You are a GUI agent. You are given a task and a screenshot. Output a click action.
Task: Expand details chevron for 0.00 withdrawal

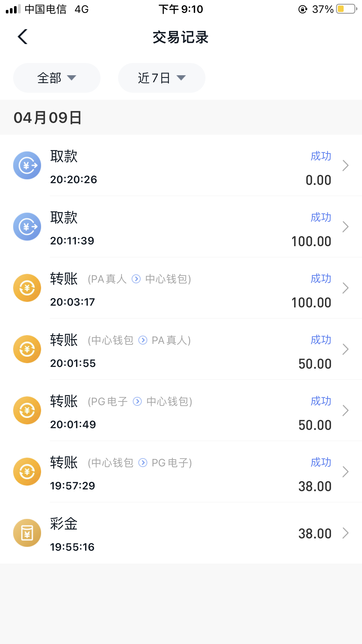(345, 165)
